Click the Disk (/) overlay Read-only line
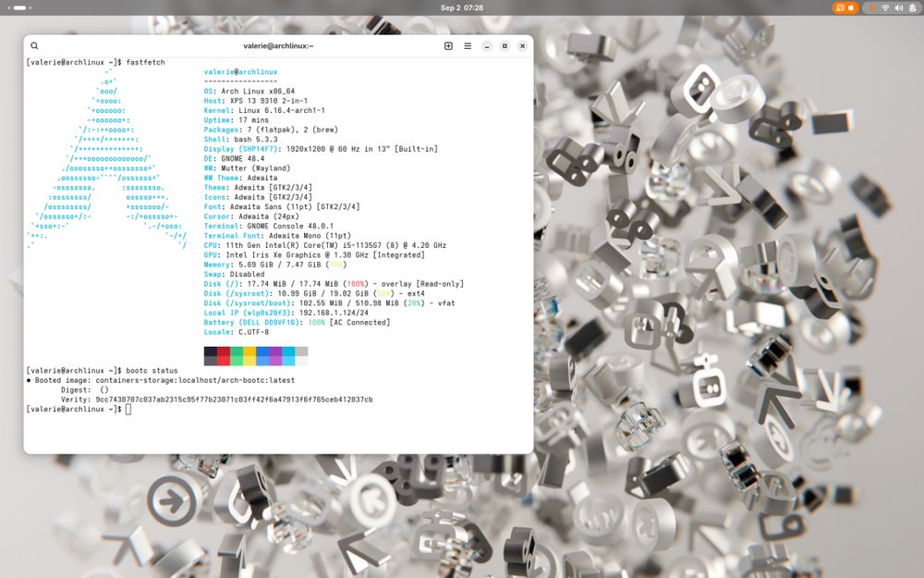924x578 pixels. tap(334, 284)
